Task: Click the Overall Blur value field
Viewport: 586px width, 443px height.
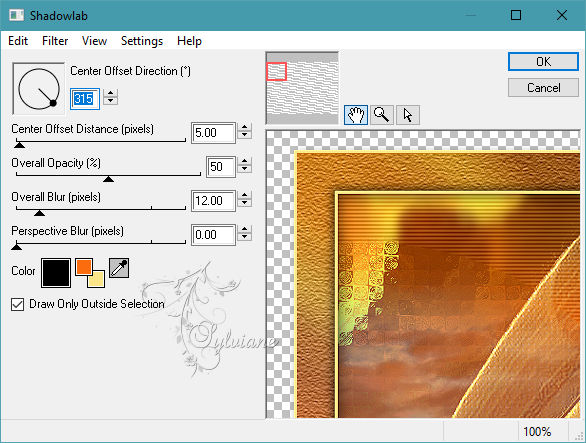Action: pyautogui.click(x=213, y=201)
